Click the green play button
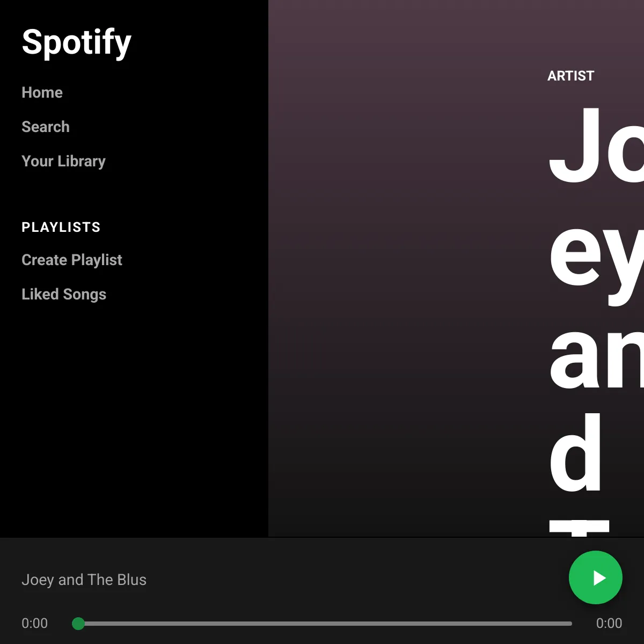This screenshot has height=644, width=644. point(596,577)
